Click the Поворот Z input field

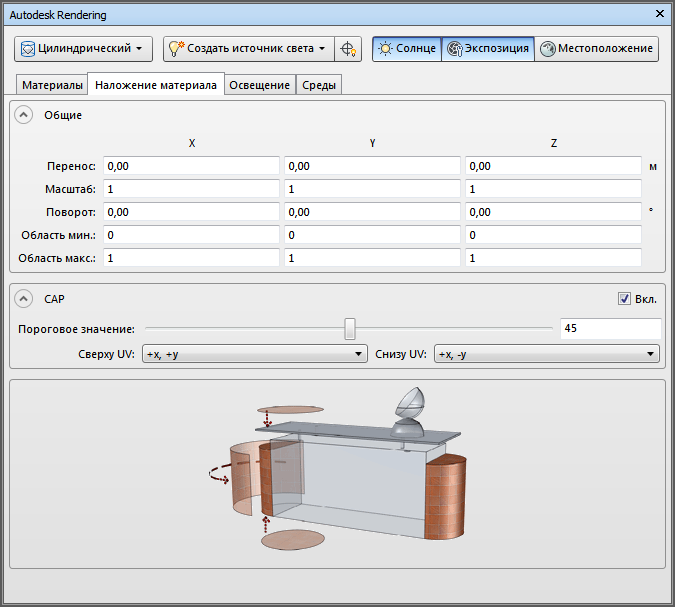point(552,212)
